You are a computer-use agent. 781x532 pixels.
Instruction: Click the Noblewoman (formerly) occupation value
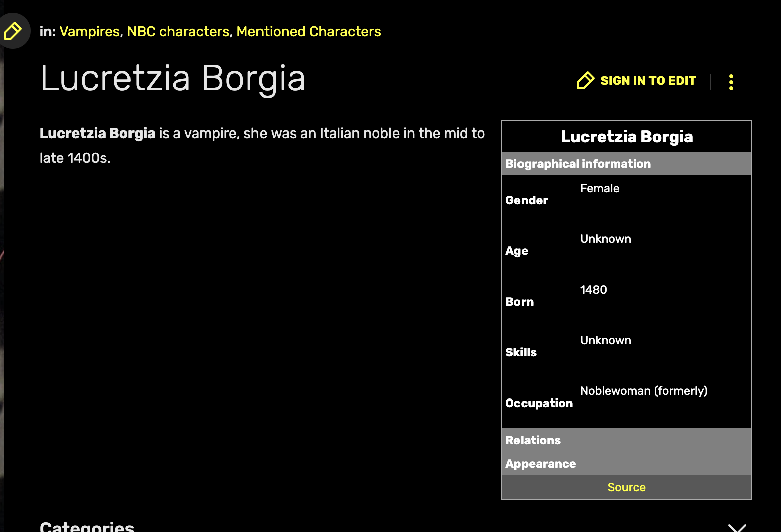[x=643, y=391]
